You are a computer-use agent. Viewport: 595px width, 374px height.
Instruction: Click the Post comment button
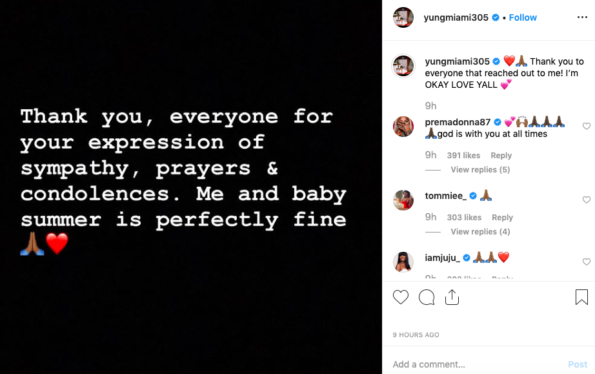(577, 364)
